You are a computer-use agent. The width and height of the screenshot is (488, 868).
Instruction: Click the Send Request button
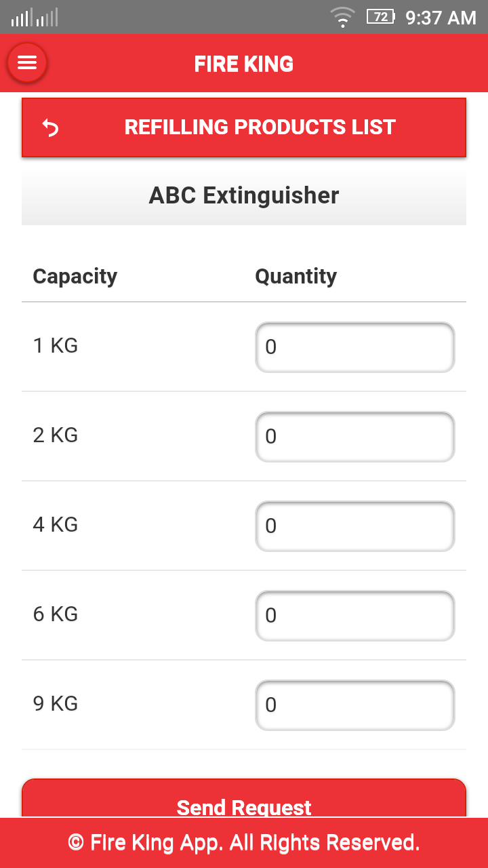(x=244, y=798)
